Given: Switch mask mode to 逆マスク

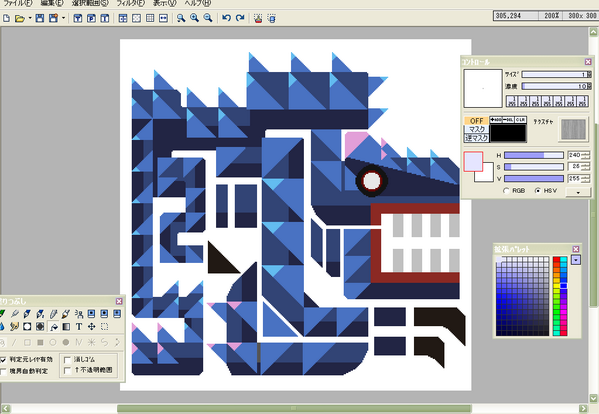Looking at the screenshot, I should coord(476,138).
